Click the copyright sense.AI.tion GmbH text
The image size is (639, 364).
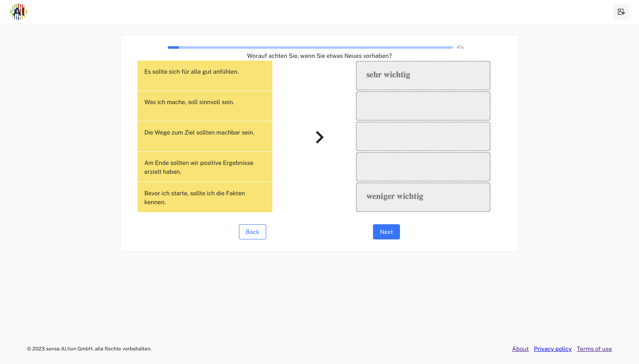coord(89,349)
